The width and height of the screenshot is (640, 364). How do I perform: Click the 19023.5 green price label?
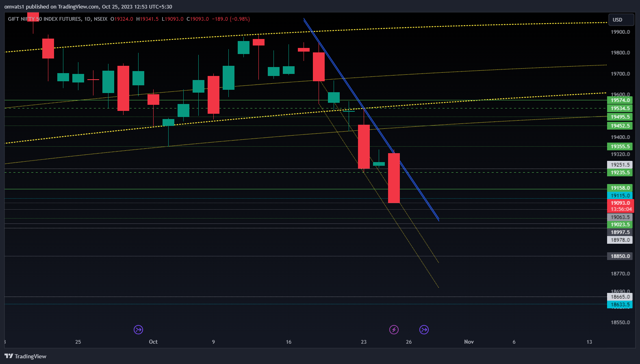[x=620, y=225]
